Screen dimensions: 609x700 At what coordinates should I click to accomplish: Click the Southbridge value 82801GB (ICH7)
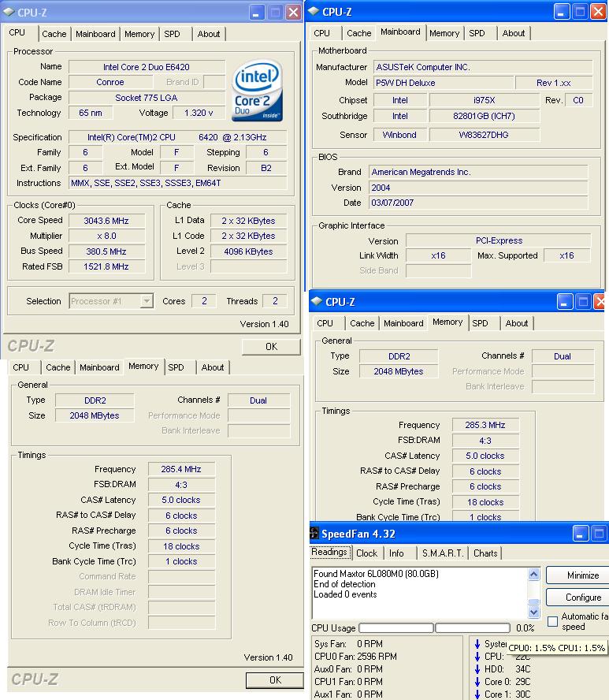pyautogui.click(x=484, y=116)
